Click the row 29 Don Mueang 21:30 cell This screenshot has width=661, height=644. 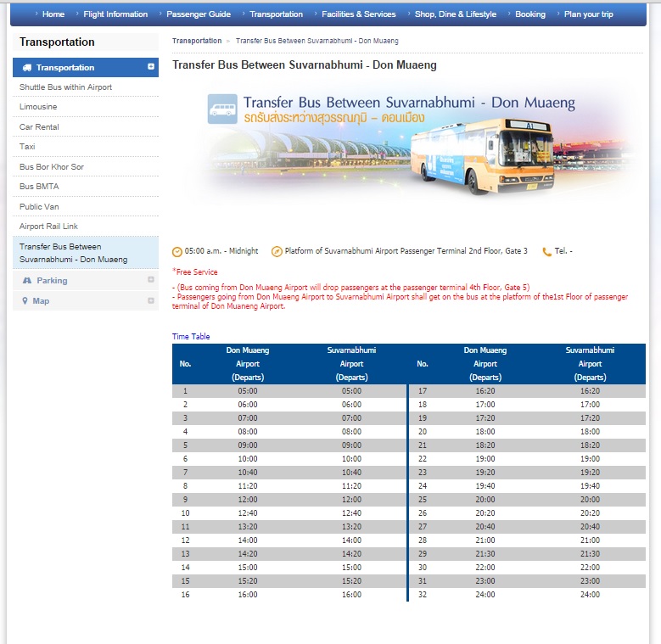[485, 553]
